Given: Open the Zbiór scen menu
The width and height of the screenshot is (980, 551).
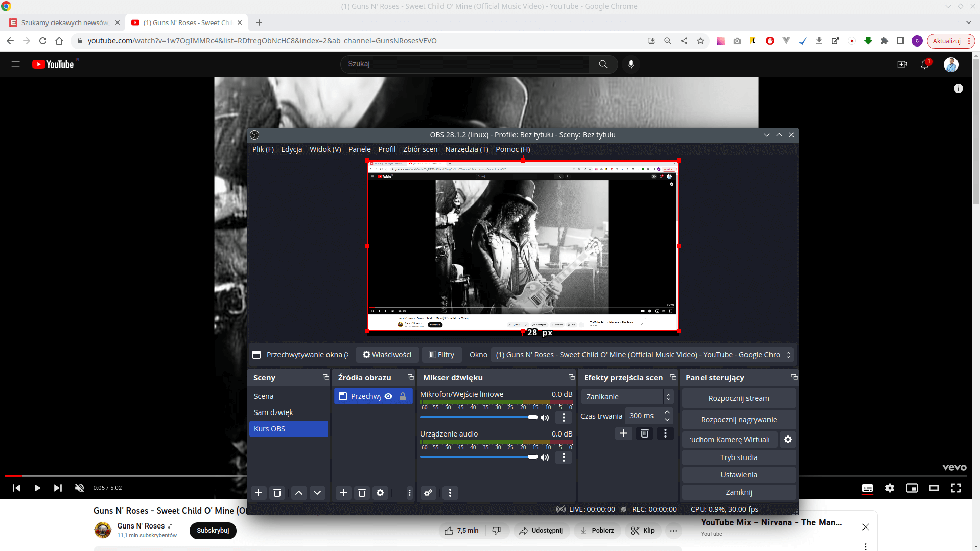Looking at the screenshot, I should coord(420,149).
